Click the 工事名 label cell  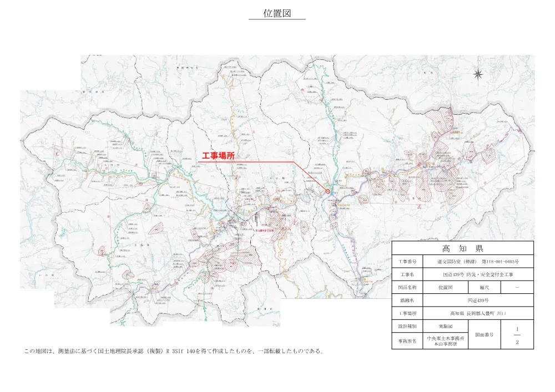[x=407, y=274]
